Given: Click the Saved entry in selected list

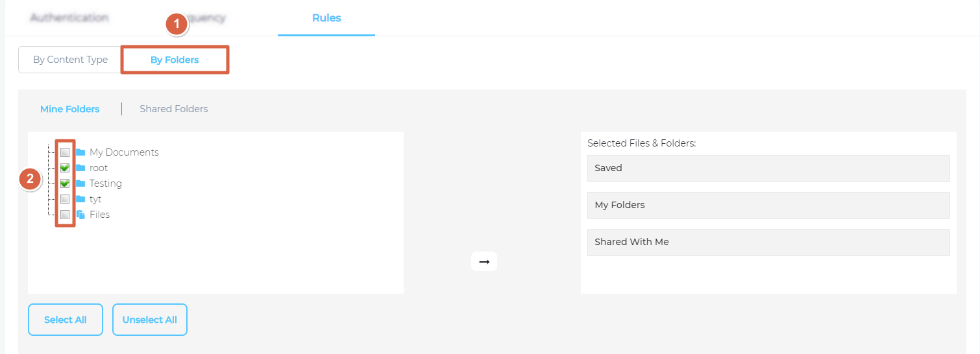Looking at the screenshot, I should coord(768,168).
